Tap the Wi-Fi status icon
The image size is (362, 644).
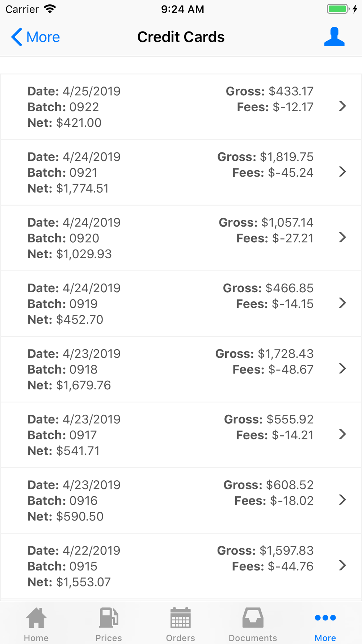(50, 9)
